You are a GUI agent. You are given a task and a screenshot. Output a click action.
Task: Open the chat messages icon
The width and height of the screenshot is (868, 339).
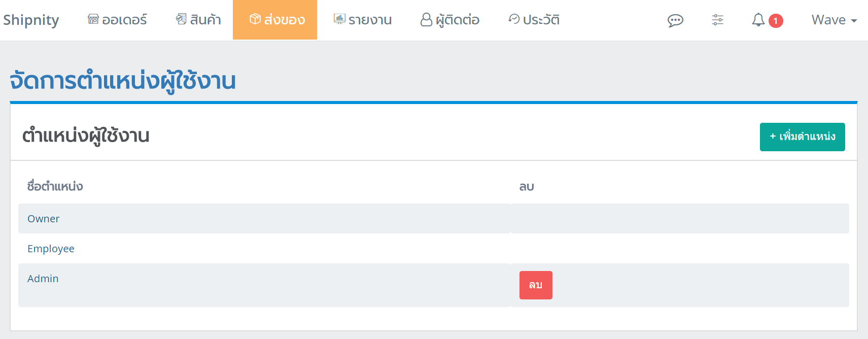pos(675,20)
